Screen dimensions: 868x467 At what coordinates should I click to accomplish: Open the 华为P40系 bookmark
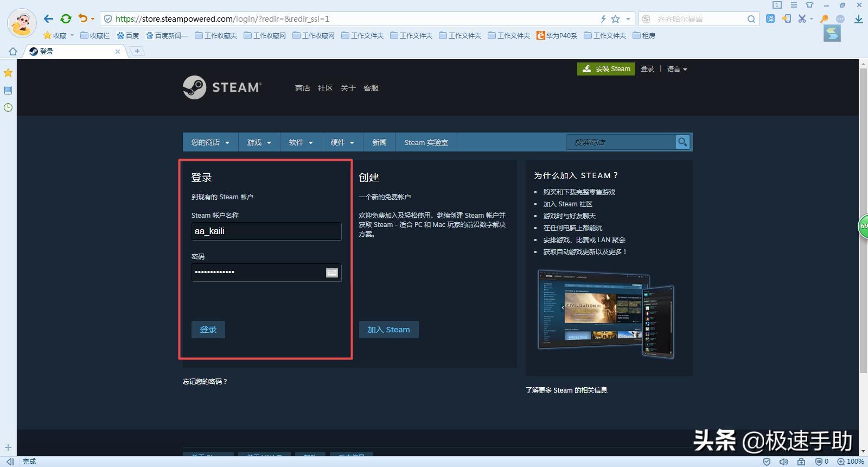click(x=557, y=35)
